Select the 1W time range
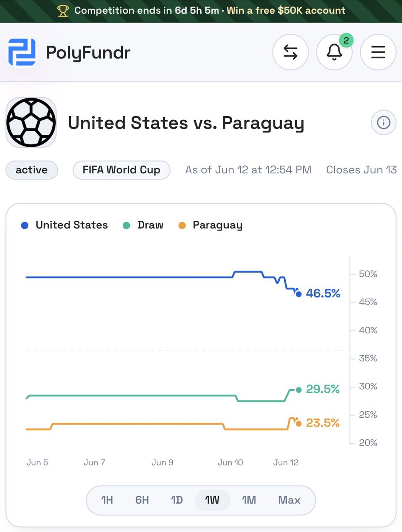 point(212,500)
